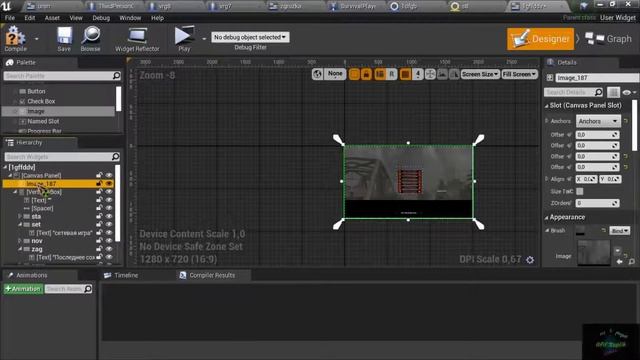Click the Designer mode button
Image resolution: width=640 pixels, height=360 pixels.
pyautogui.click(x=540, y=39)
